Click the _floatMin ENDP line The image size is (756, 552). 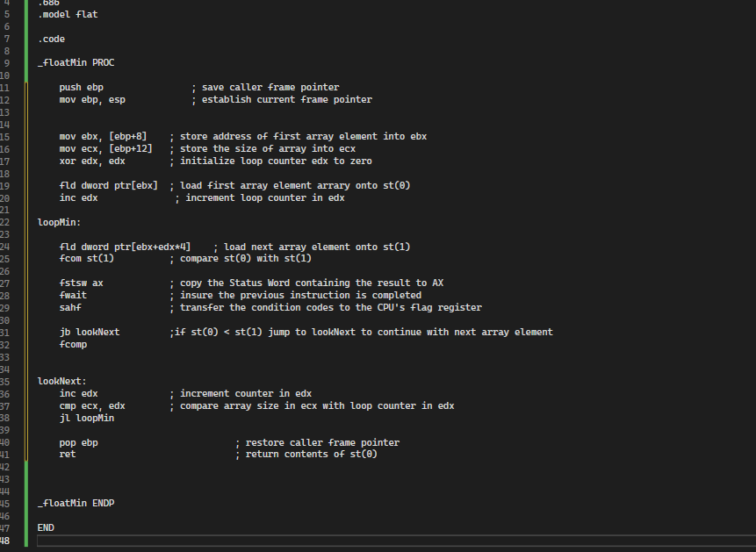75,502
